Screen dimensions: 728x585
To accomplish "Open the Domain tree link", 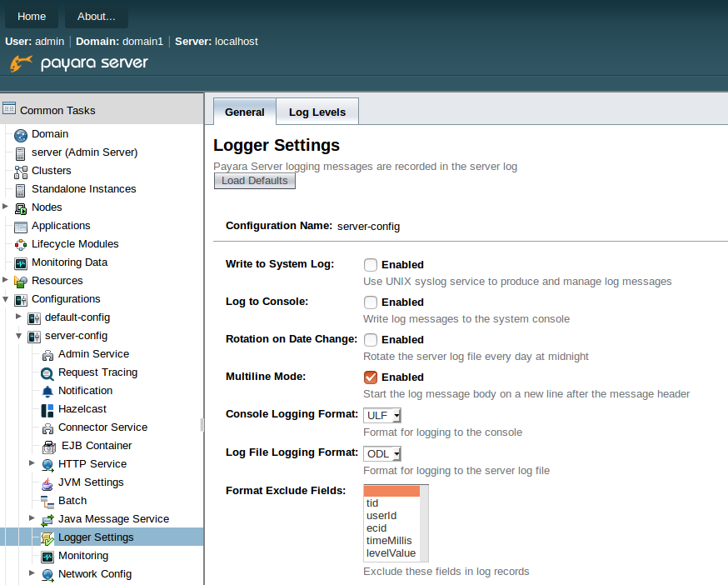I will (50, 134).
